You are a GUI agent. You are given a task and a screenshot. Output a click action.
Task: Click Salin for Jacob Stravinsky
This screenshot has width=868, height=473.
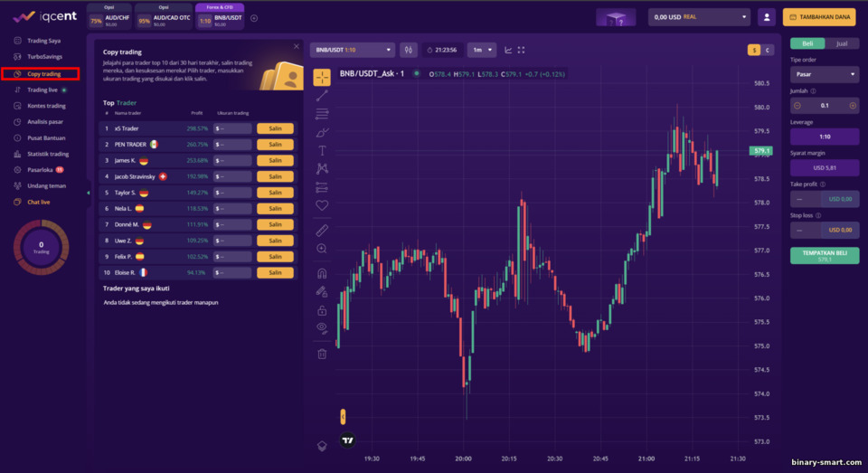click(275, 176)
